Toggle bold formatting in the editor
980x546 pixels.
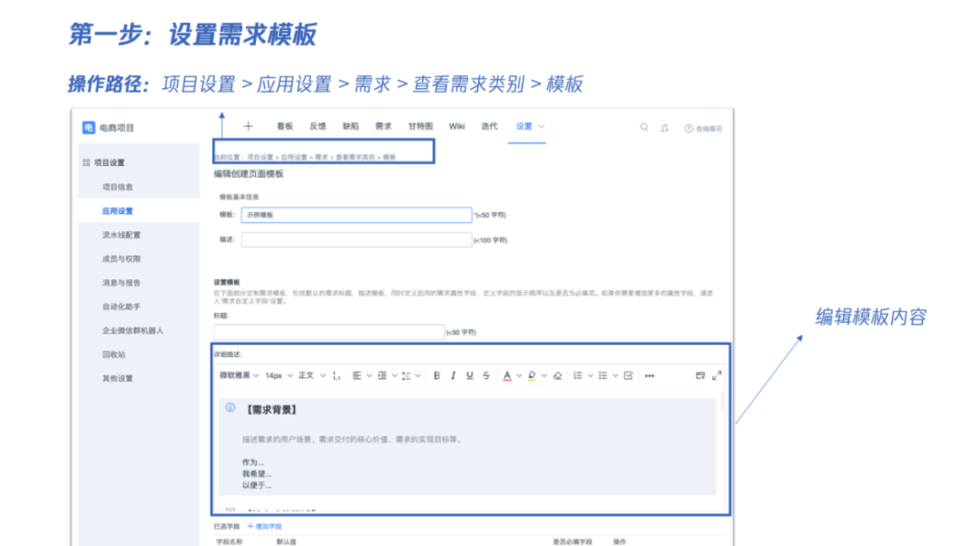[x=436, y=375]
